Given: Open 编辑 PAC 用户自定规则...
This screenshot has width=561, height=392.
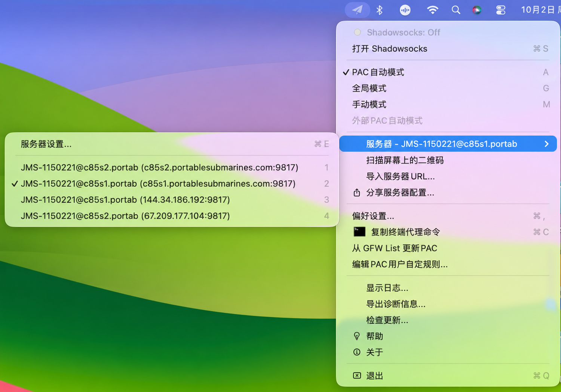Looking at the screenshot, I should pos(448,264).
